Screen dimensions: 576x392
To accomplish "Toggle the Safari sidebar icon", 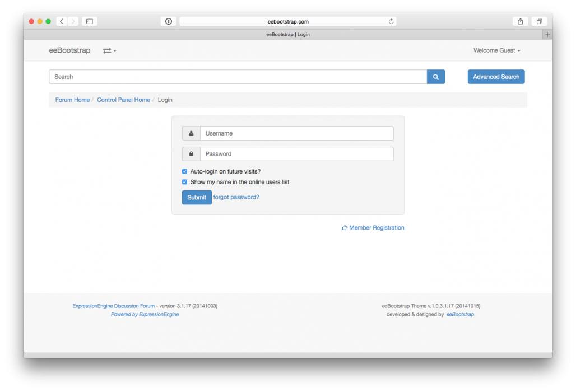I will [89, 21].
